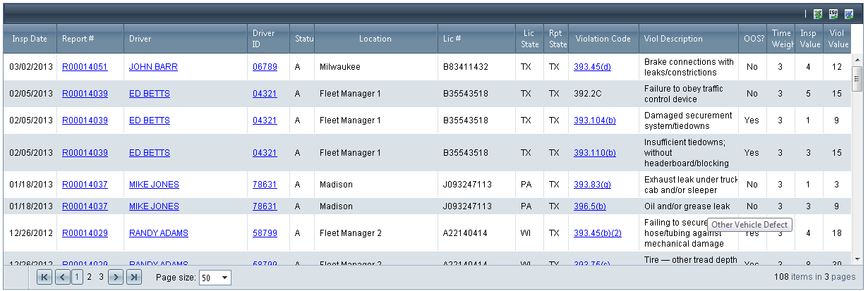Viewport: 868px width, 291px height.
Task: Export the grid to Word
Action: 849,13
